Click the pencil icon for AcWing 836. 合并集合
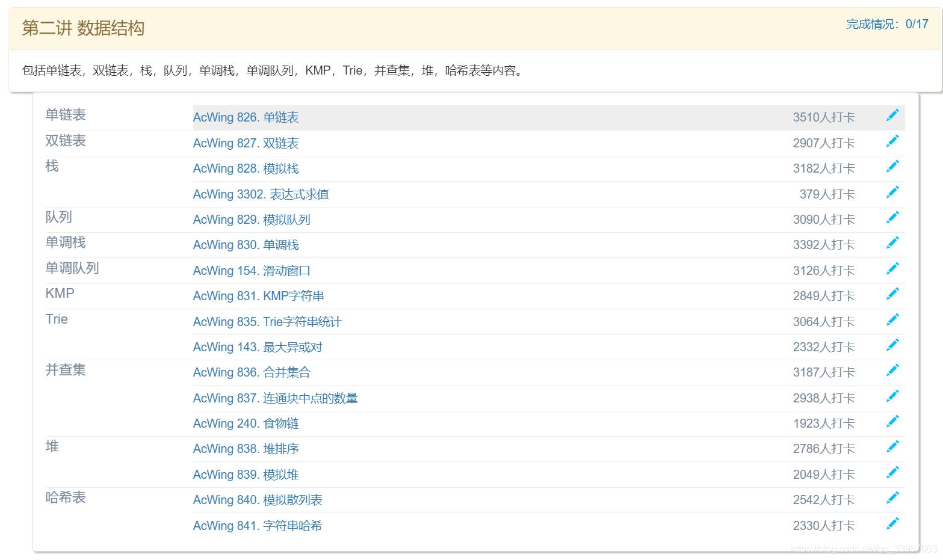 tap(892, 370)
